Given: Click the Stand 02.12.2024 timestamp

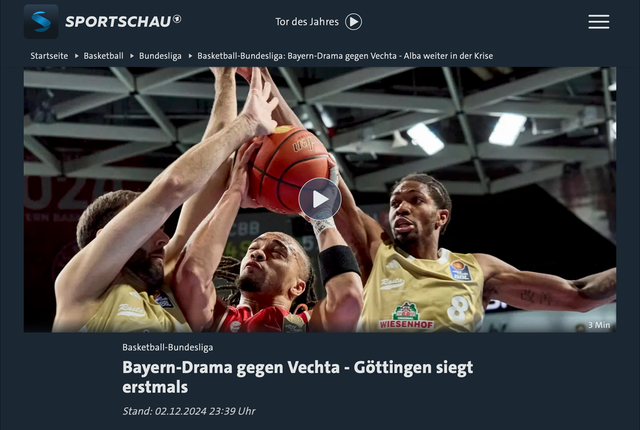Looking at the screenshot, I should pos(189,411).
